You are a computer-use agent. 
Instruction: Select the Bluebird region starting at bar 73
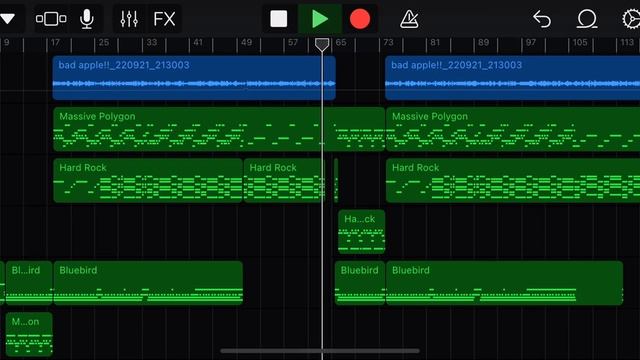504,283
